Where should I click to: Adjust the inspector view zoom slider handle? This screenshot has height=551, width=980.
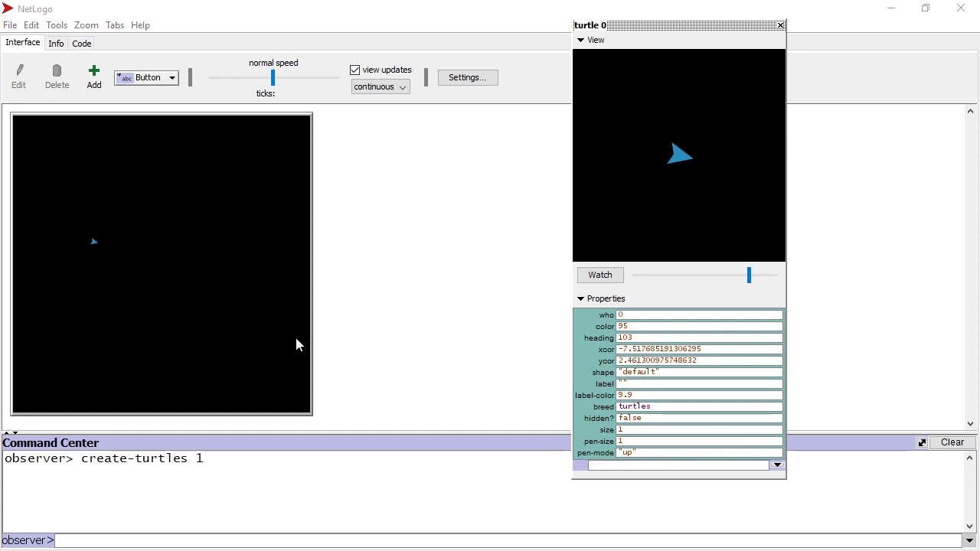[750, 275]
